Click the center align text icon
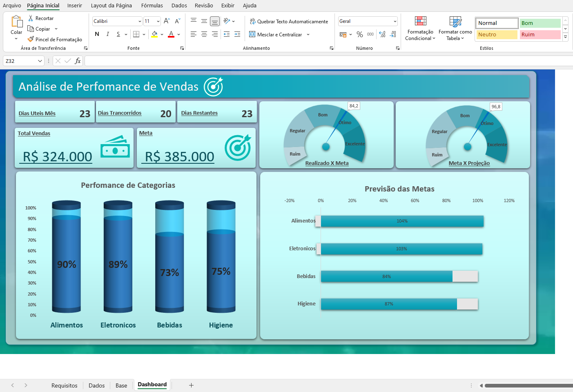This screenshot has width=573, height=392. (x=204, y=34)
